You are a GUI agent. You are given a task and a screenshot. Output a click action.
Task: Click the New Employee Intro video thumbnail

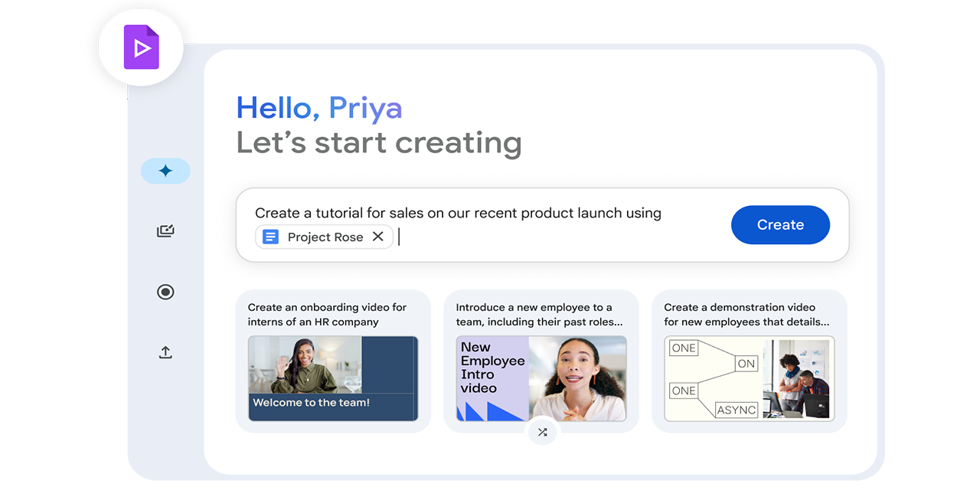pyautogui.click(x=541, y=379)
